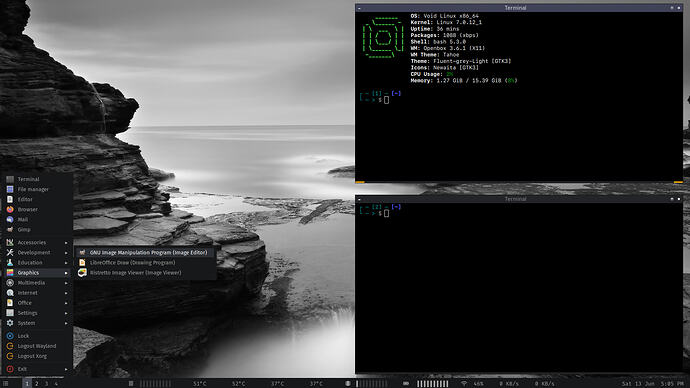Click the 'Shell: bash 5.3.0' line
This screenshot has width=690, height=388.
click(x=438, y=42)
